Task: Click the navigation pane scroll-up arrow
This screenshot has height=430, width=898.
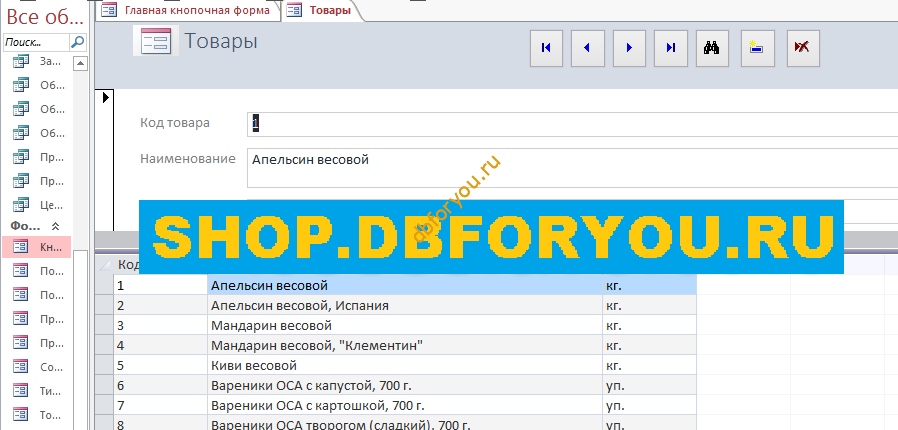Action: click(81, 62)
